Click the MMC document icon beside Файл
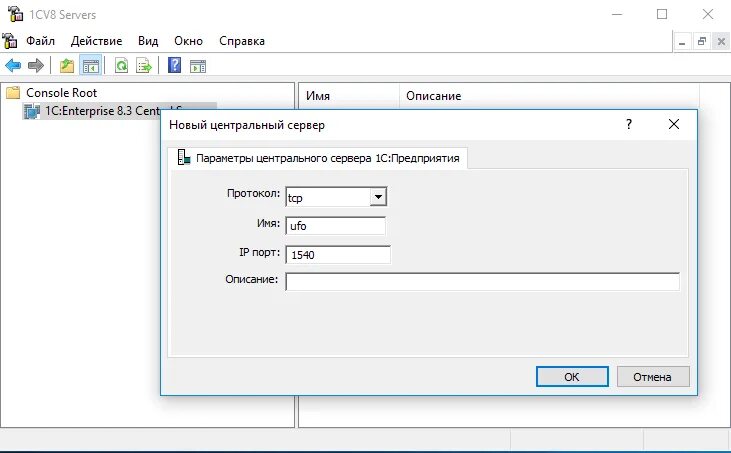This screenshot has height=453, width=731. click(10, 41)
